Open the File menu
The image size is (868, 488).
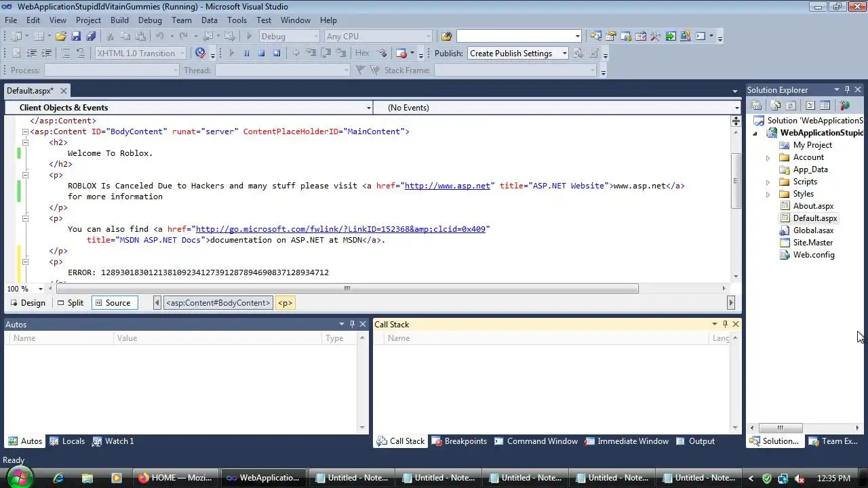(11, 20)
